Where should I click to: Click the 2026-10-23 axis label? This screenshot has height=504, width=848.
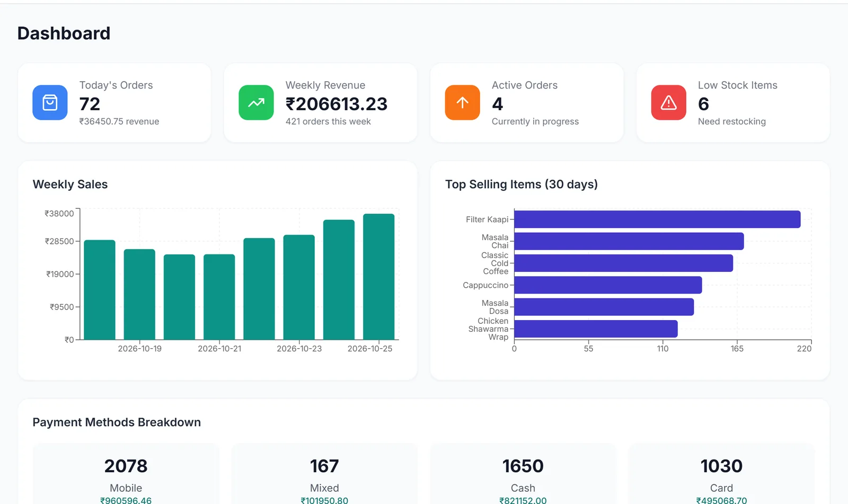(x=299, y=349)
